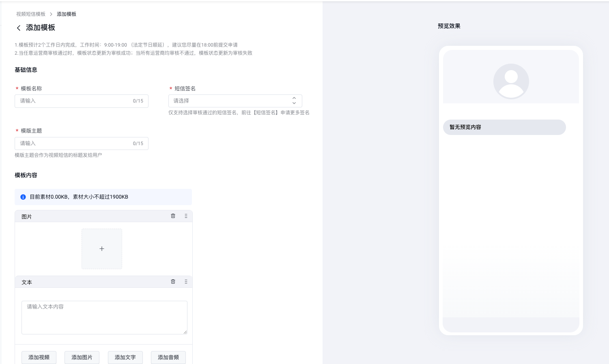Click the 暂无预览内容 preview bubble
The width and height of the screenshot is (609, 364).
coord(504,127)
